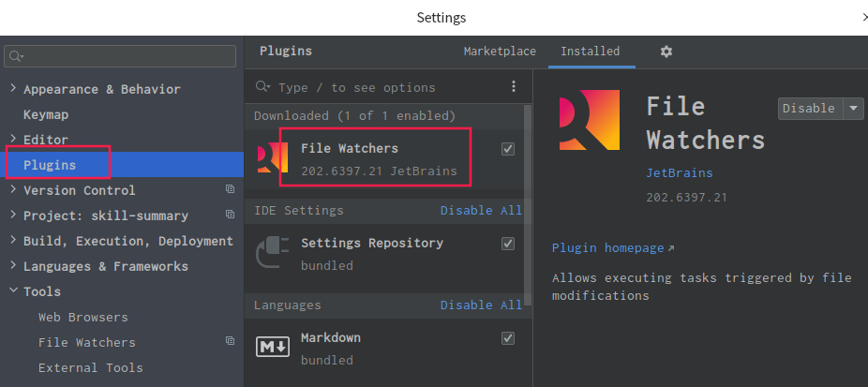The image size is (868, 387).
Task: Expand the Version Control node
Action: (13, 189)
